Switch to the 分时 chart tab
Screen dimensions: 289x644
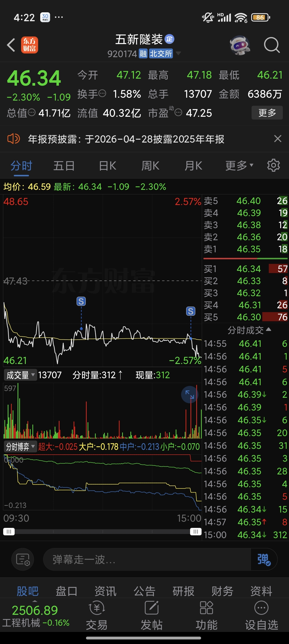tap(21, 166)
